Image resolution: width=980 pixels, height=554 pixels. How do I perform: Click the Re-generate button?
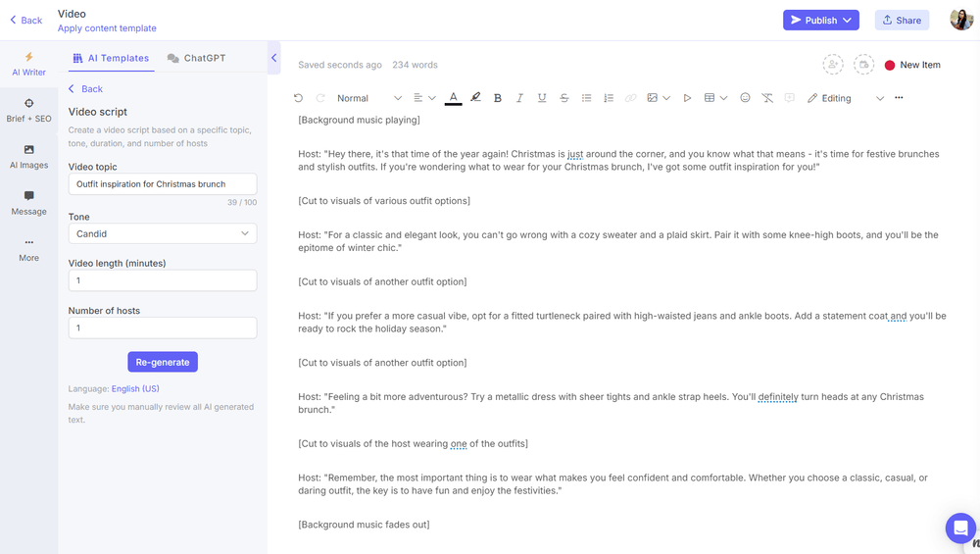click(x=163, y=362)
